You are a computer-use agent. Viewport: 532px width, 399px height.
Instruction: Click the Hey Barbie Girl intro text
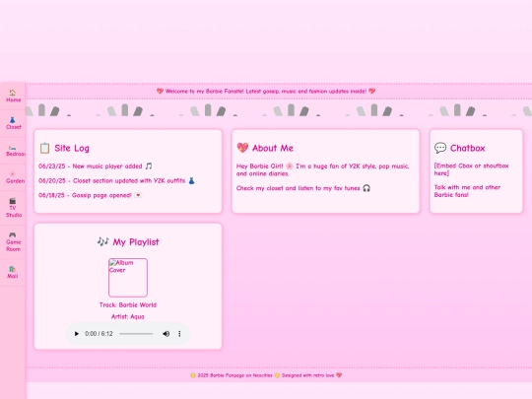[323, 169]
